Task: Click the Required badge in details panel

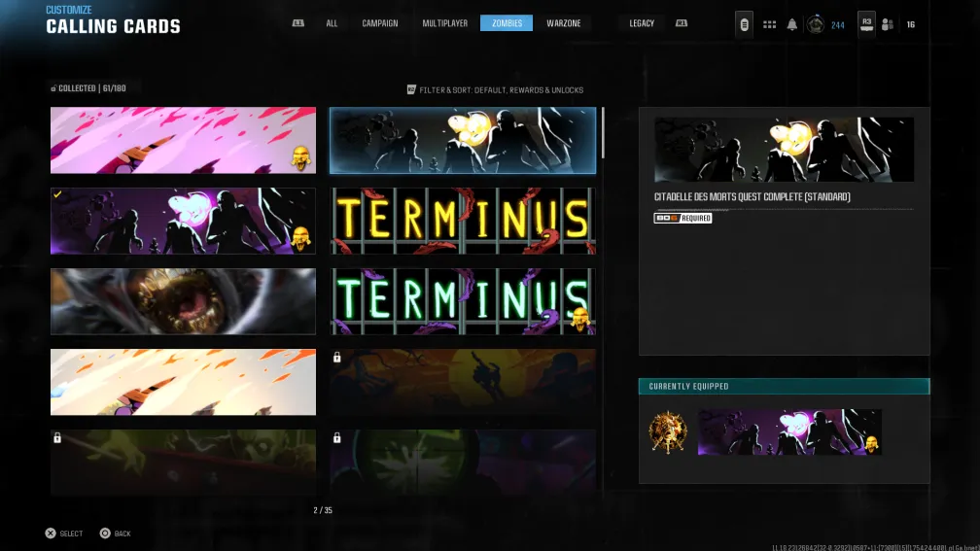Action: click(682, 218)
